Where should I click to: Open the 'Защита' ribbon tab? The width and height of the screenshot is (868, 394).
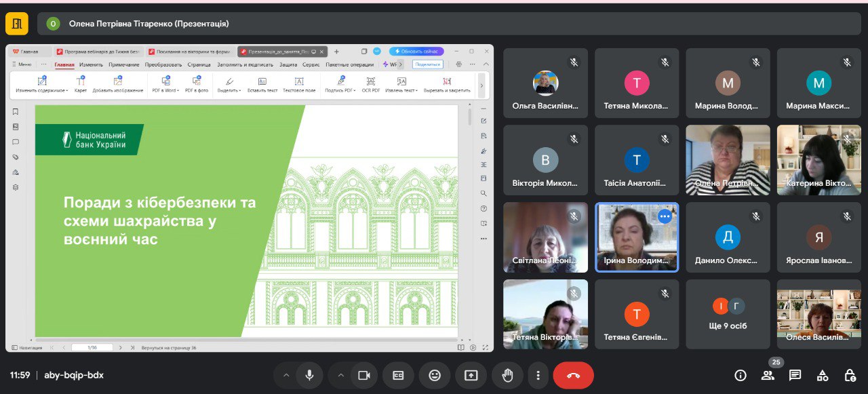pyautogui.click(x=288, y=64)
